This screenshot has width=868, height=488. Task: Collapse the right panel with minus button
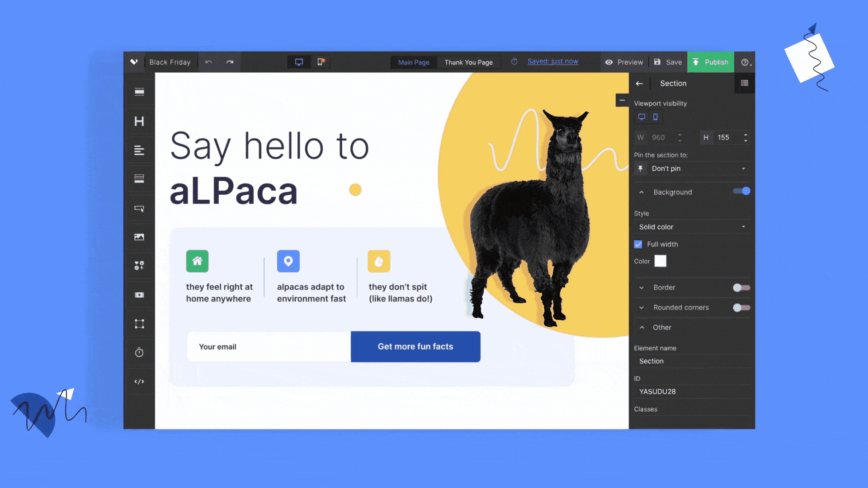622,100
